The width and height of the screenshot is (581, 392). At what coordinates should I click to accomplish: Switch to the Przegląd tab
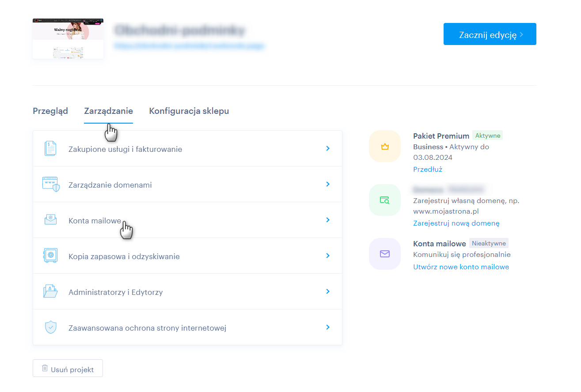point(50,111)
